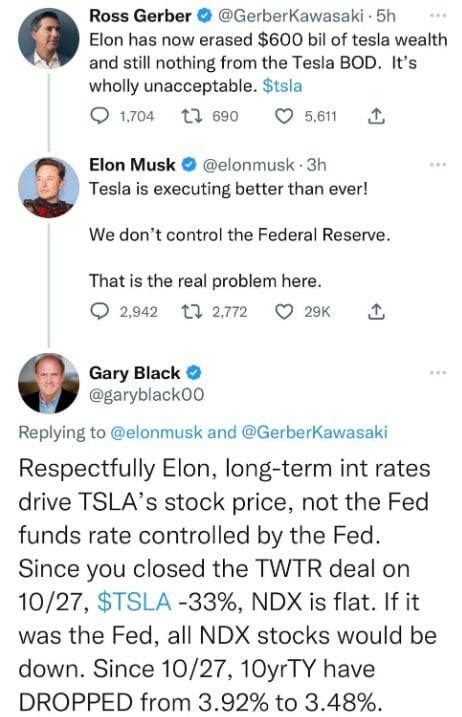Image resolution: width=462 pixels, height=717 pixels.
Task: Open @elonmusk in the Replying to line
Action: coord(156,432)
